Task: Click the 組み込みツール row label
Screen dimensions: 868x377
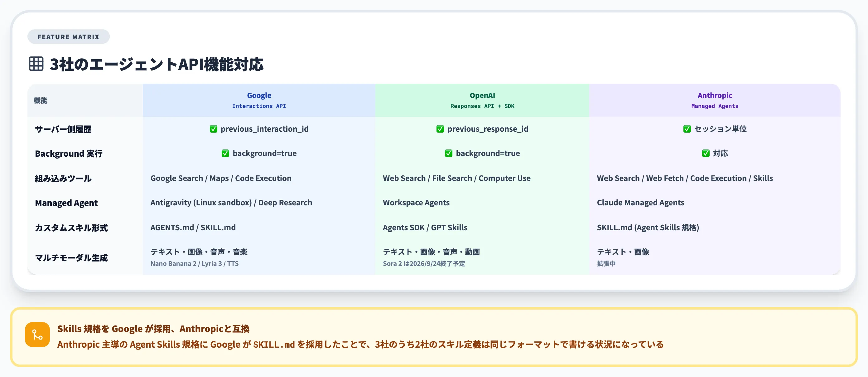Action: pyautogui.click(x=63, y=179)
